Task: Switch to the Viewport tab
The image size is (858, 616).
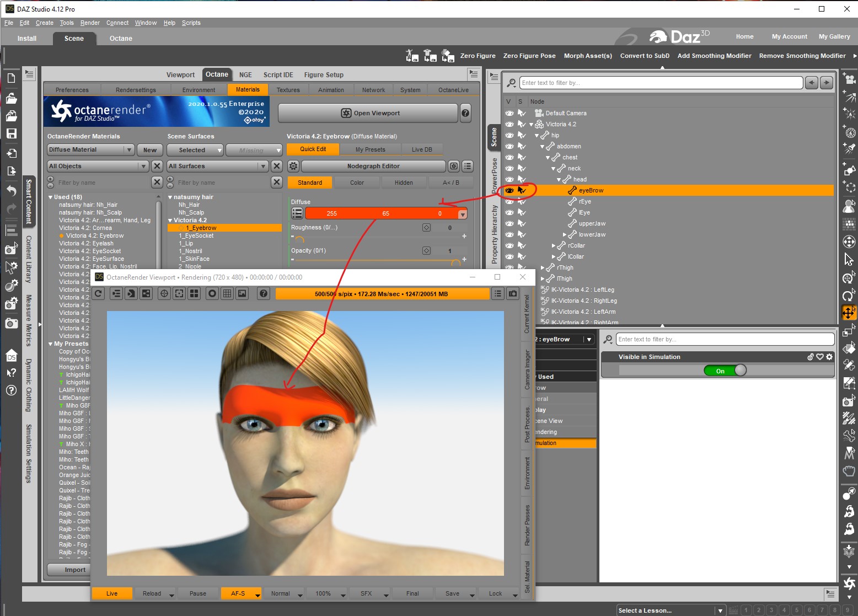Action: 180,75
